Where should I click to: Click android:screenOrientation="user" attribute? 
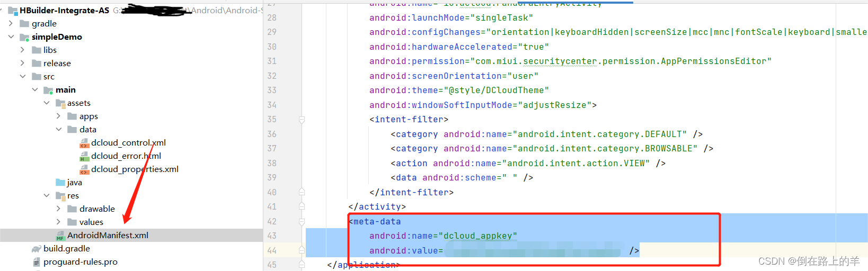(454, 76)
